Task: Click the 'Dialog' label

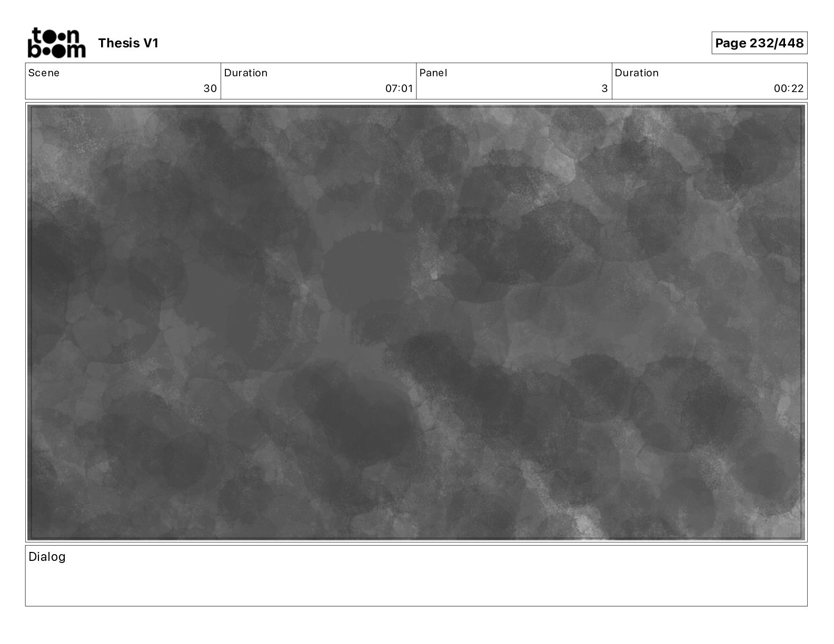Action: (47, 557)
